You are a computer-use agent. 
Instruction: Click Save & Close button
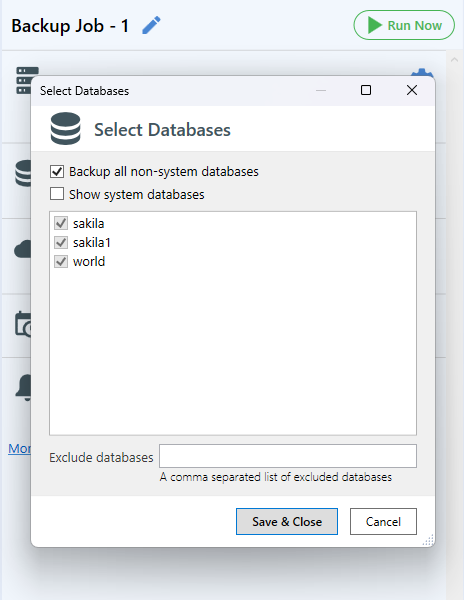(x=287, y=522)
